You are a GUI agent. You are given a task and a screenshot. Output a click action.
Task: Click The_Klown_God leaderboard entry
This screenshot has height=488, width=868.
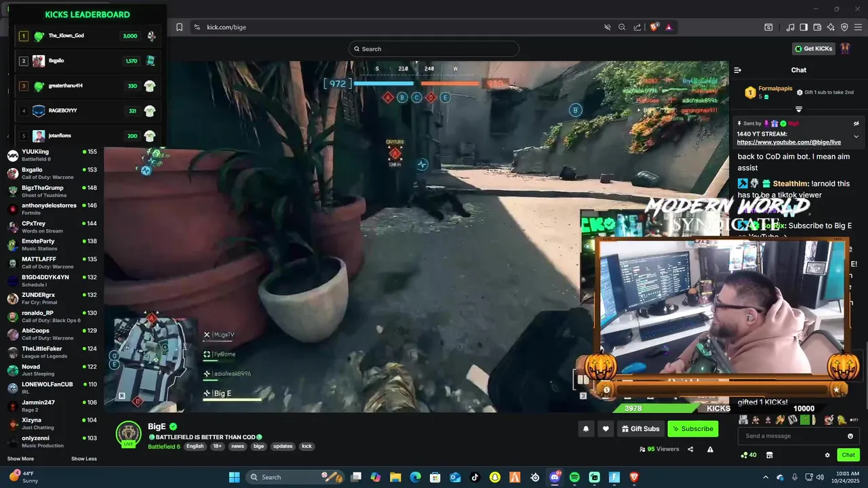89,36
